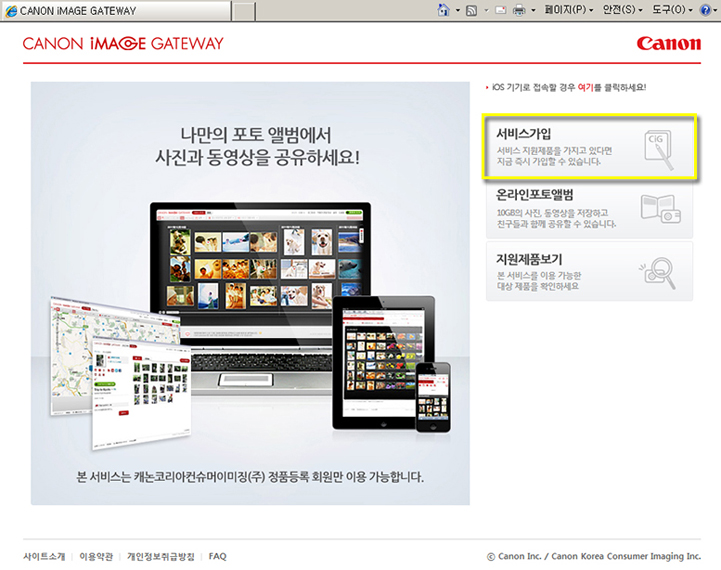Click the tablet gallery image
721x570 pixels.
point(383,361)
